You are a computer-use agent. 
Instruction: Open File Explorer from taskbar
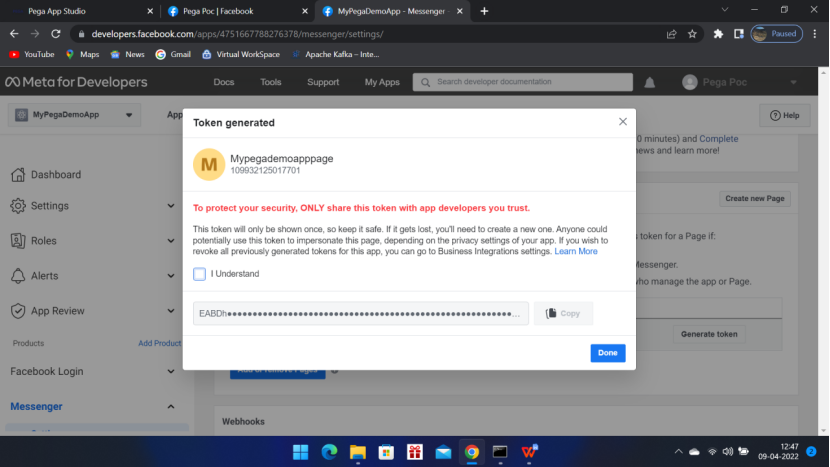coord(358,452)
